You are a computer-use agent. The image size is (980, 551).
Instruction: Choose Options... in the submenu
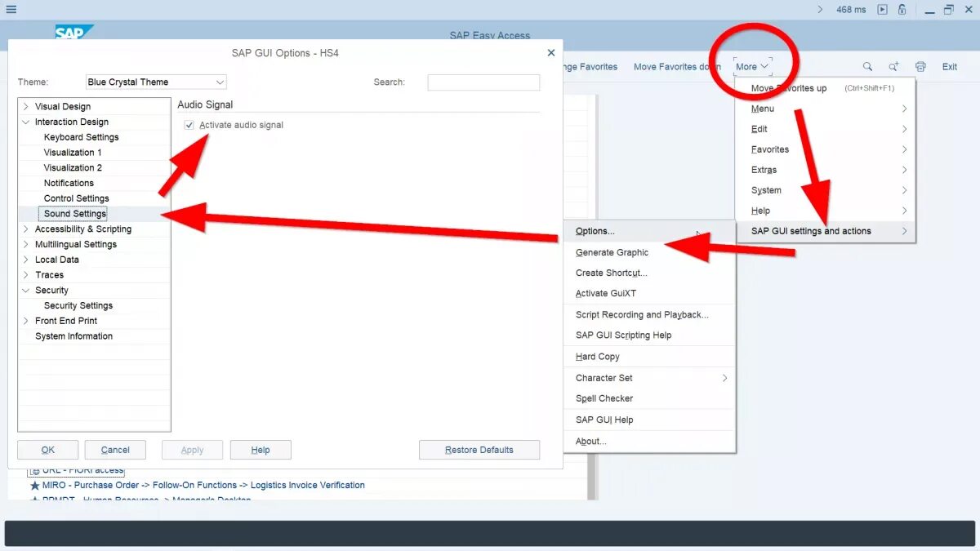coord(650,231)
